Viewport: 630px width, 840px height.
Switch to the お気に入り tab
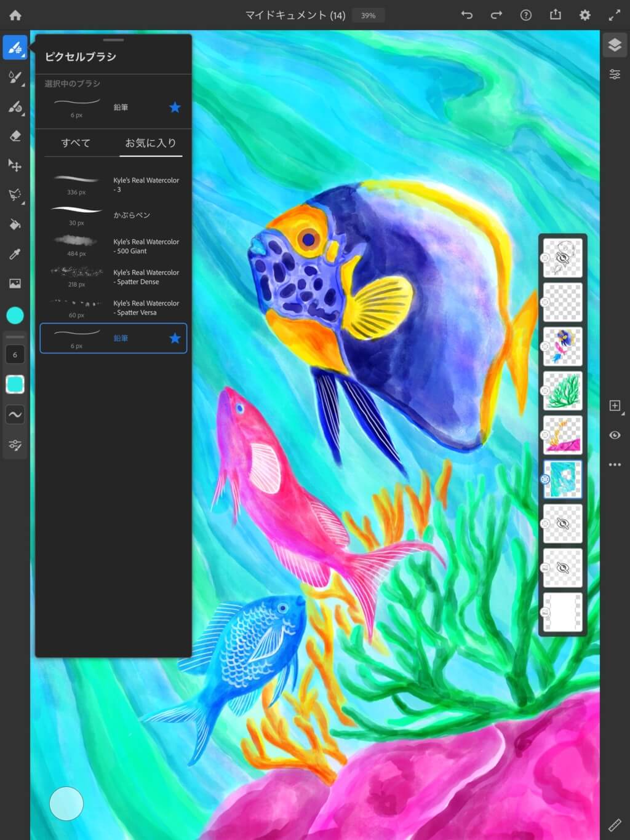pyautogui.click(x=151, y=143)
